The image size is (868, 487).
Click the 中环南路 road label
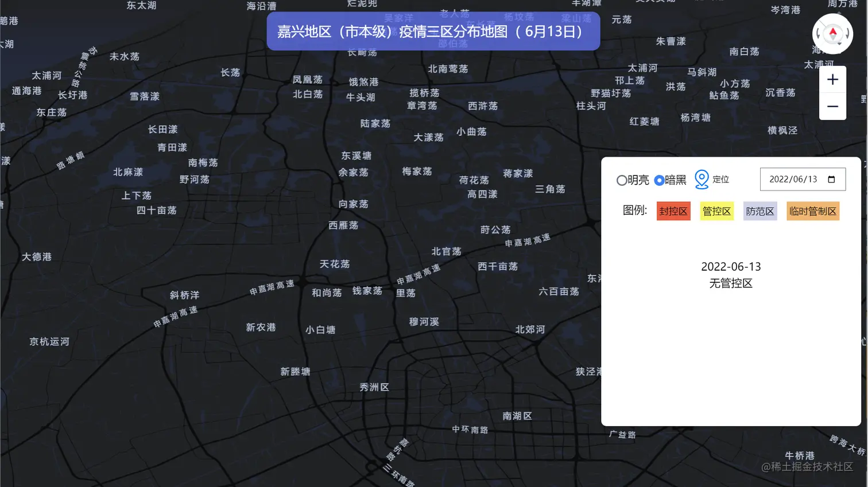click(470, 429)
